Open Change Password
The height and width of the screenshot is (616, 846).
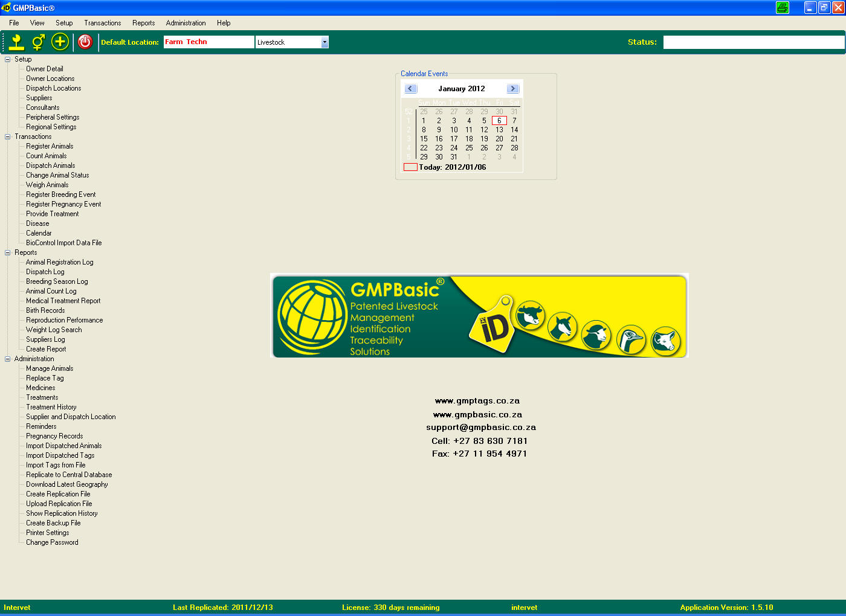tap(52, 542)
